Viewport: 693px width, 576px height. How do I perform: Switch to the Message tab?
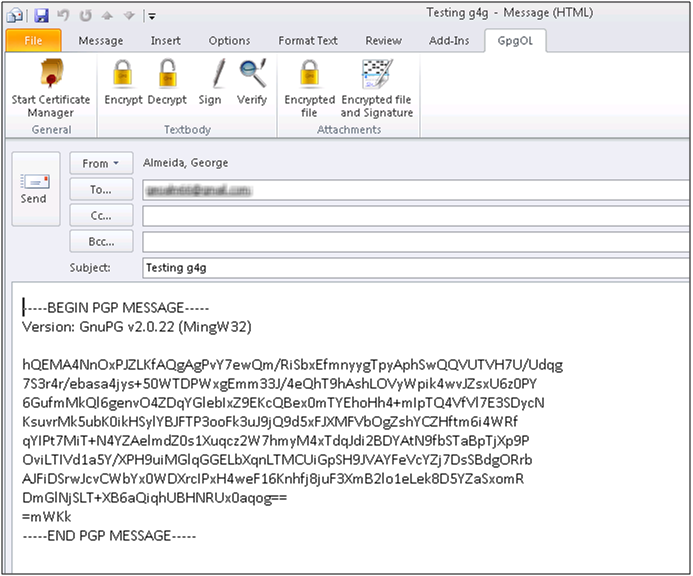pyautogui.click(x=101, y=41)
